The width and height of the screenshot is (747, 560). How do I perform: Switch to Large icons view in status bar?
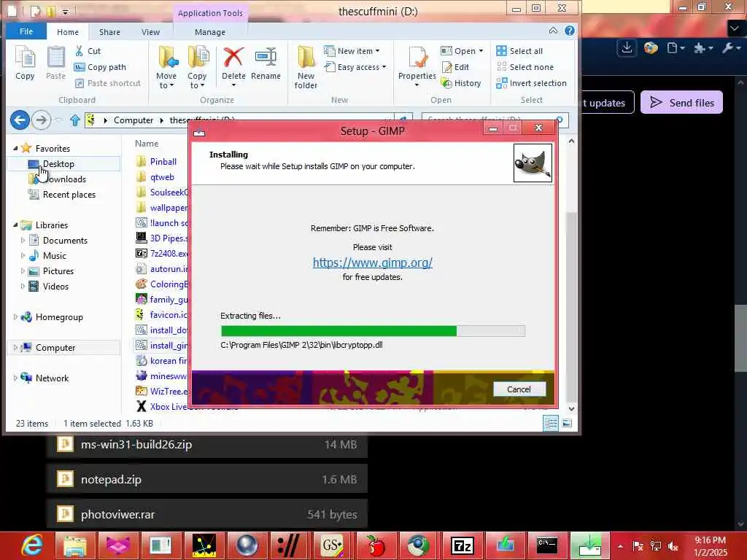click(567, 424)
